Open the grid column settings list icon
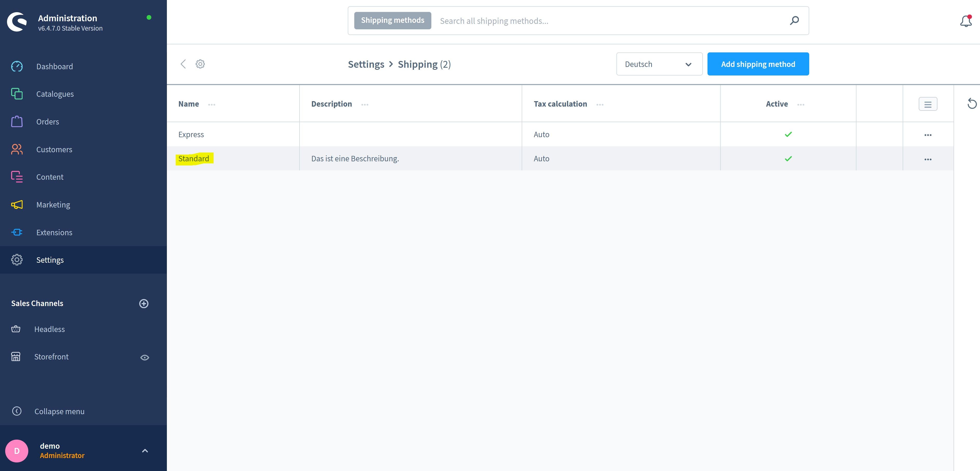Screen dimensions: 980x471 (928, 104)
